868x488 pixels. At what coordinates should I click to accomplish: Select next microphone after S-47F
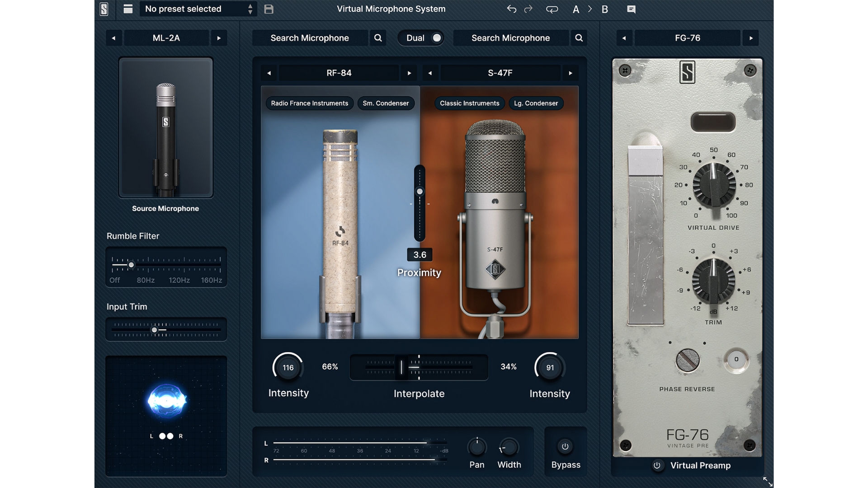click(x=571, y=73)
